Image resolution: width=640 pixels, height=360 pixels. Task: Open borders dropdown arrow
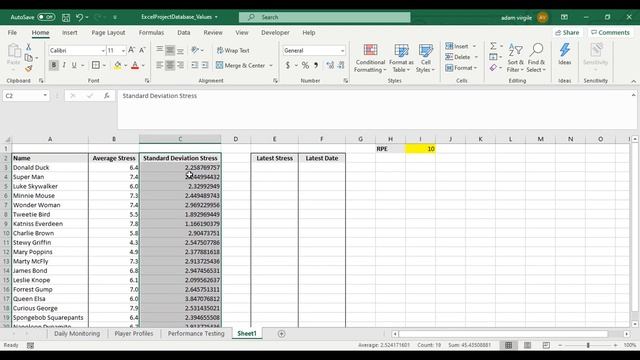(104, 65)
